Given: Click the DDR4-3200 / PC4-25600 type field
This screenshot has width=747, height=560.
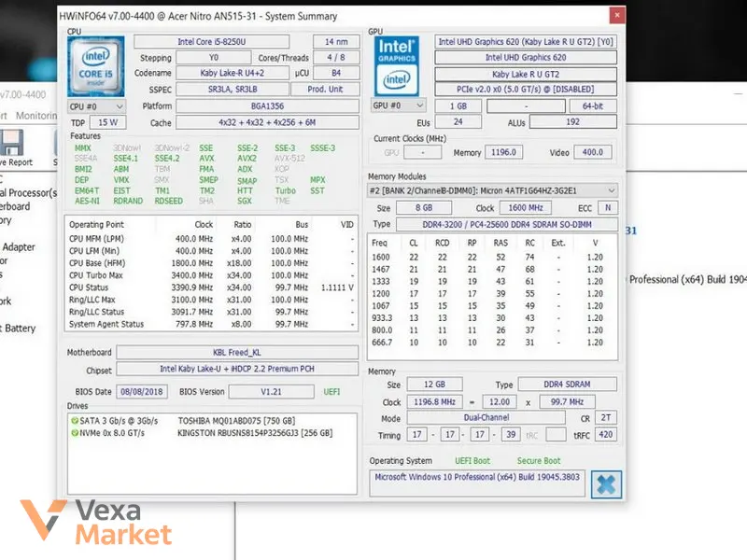Looking at the screenshot, I should click(x=507, y=224).
